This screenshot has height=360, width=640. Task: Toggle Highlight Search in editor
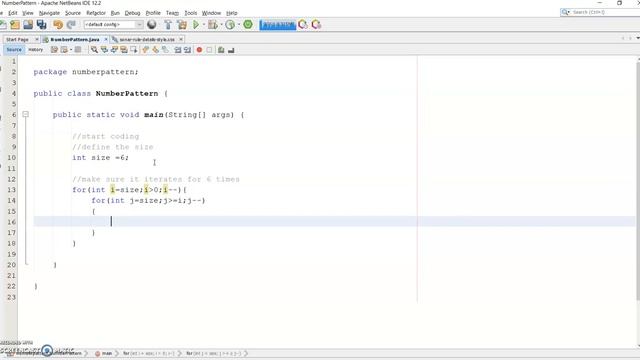coord(124,50)
